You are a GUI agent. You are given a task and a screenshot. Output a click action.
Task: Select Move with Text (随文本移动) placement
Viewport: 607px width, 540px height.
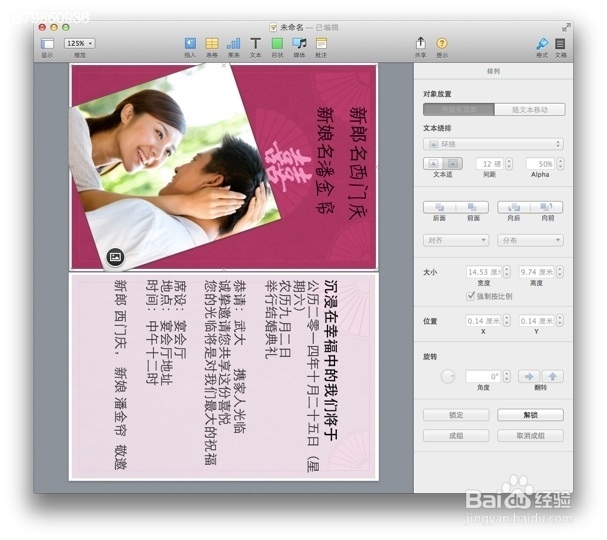(x=530, y=110)
